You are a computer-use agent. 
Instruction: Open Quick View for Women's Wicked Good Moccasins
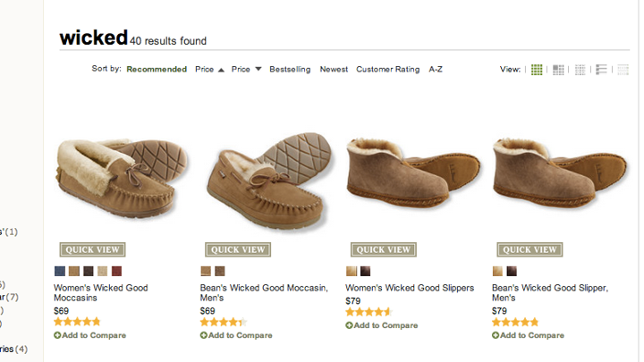pyautogui.click(x=92, y=249)
